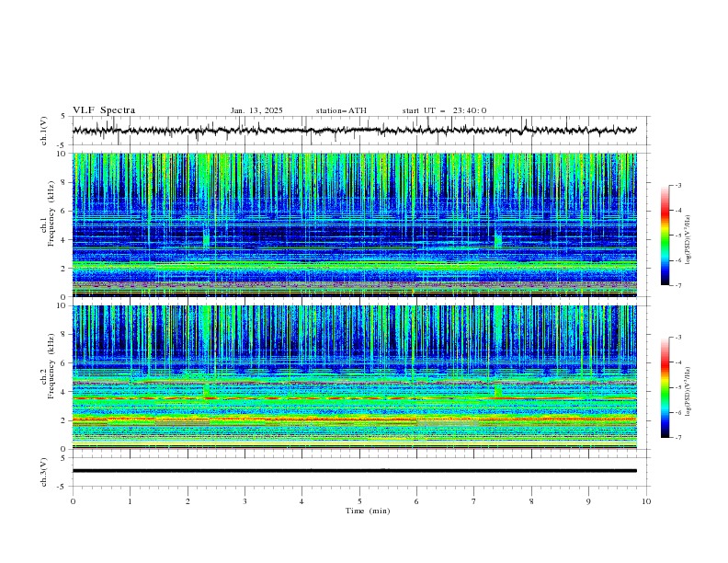728x563 pixels.
Task: Click the ch.1 spectrogram panel
Action: click(x=355, y=224)
